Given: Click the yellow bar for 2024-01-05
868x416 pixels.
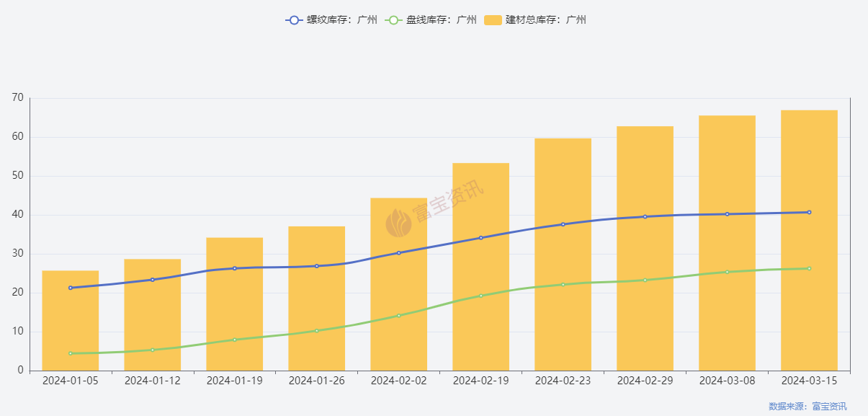Looking at the screenshot, I should (71, 321).
